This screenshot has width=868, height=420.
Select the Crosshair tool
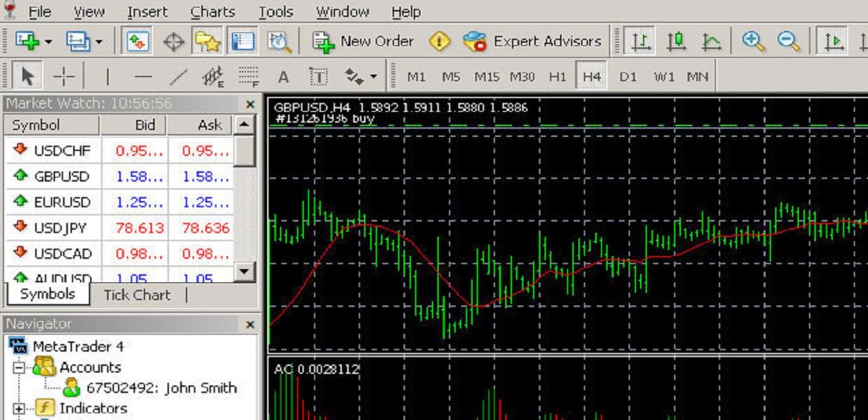click(x=64, y=77)
